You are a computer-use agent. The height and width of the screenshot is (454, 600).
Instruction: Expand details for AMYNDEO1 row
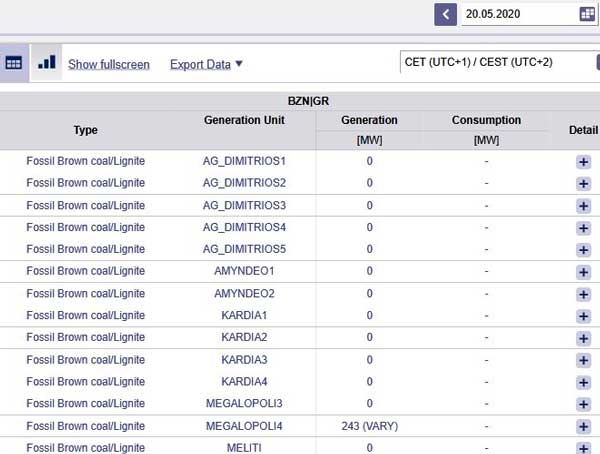pos(583,272)
